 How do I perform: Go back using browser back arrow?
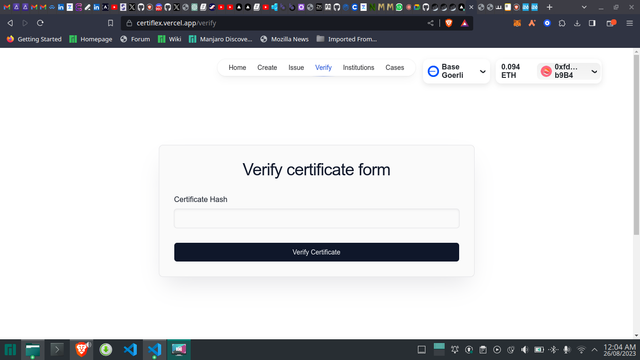[x=10, y=23]
